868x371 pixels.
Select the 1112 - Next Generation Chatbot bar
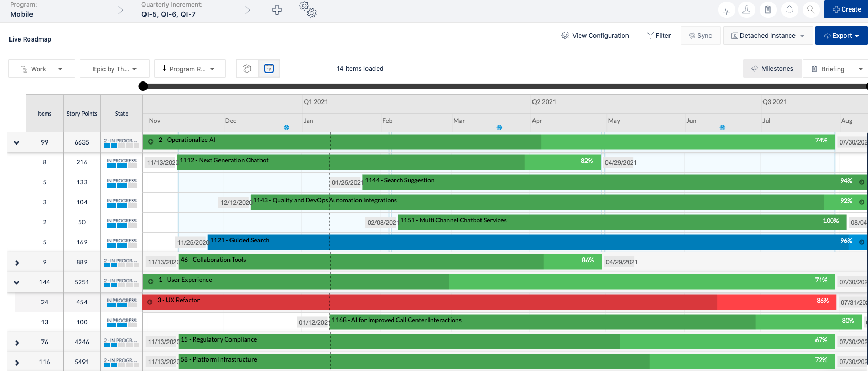pyautogui.click(x=390, y=162)
